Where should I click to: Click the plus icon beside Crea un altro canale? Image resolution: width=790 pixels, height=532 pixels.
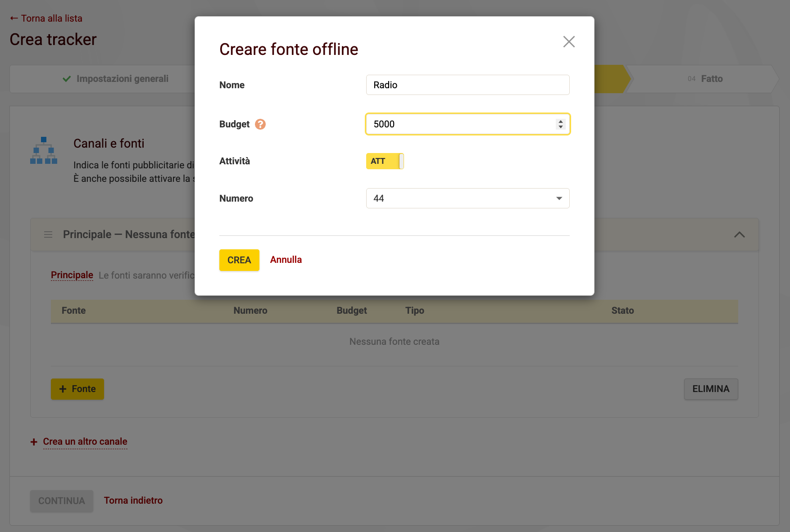coord(34,442)
